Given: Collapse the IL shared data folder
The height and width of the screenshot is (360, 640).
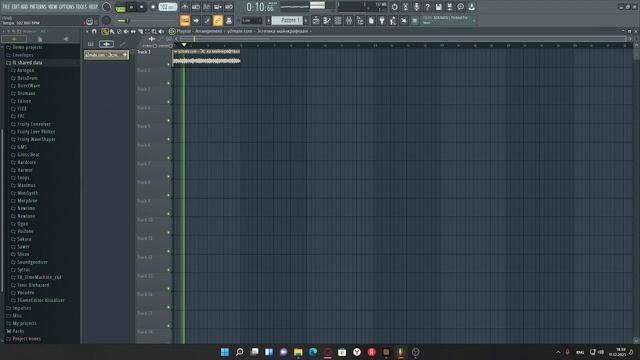Looking at the screenshot, I should 27,63.
